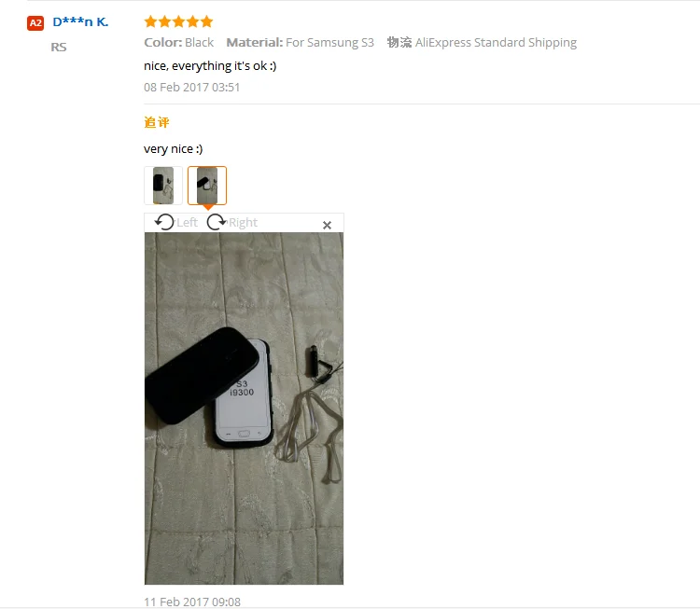Click the RS country code label
Image resolution: width=700 pixels, height=609 pixels.
pyautogui.click(x=59, y=47)
